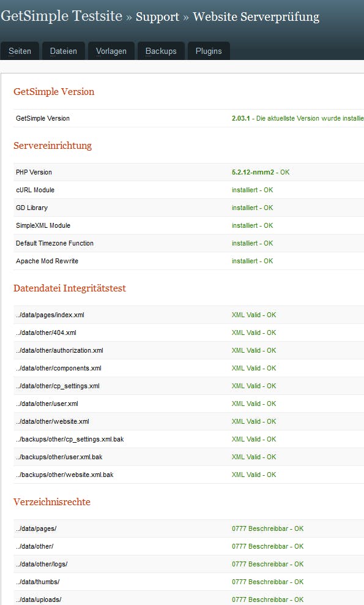Select the Datendatei Integritätstest heading
The height and width of the screenshot is (605, 364).
pos(70,288)
